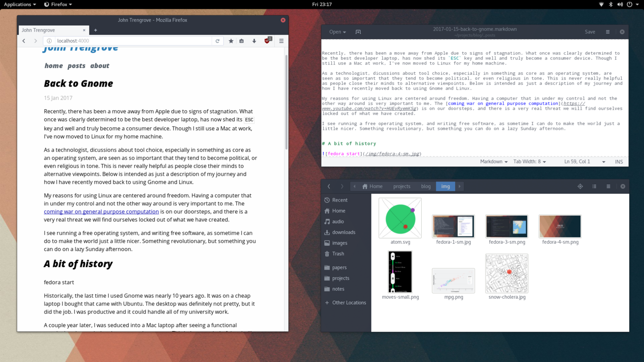The width and height of the screenshot is (644, 362).
Task: Select the snow-cholera.jpg file
Action: (x=507, y=273)
